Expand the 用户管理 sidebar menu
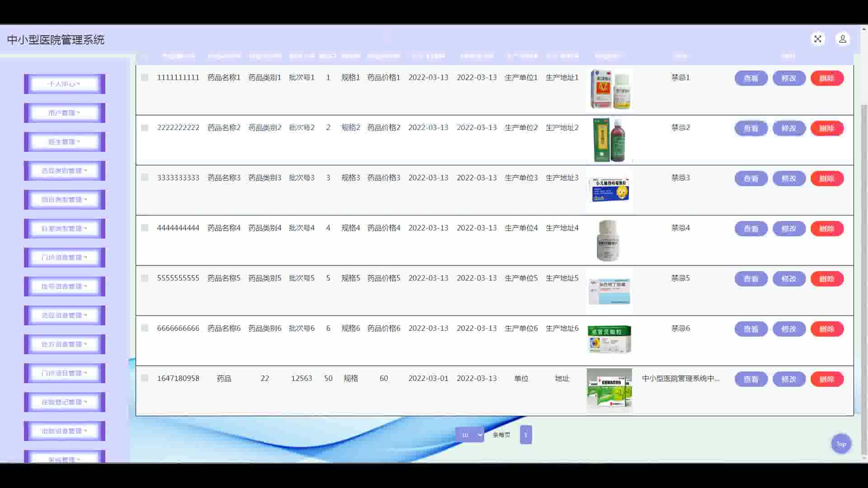Image resolution: width=868 pixels, height=488 pixels. coord(64,113)
